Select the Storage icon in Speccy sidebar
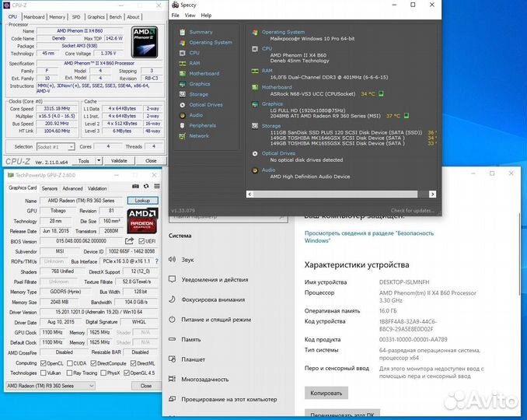Screen dimensions: 527x420 [x=182, y=94]
